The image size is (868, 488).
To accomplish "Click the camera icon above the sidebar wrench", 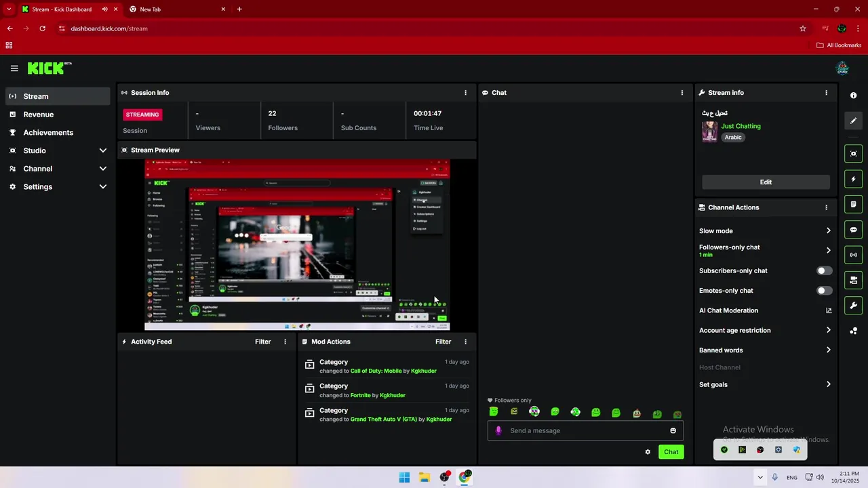I will tap(854, 280).
